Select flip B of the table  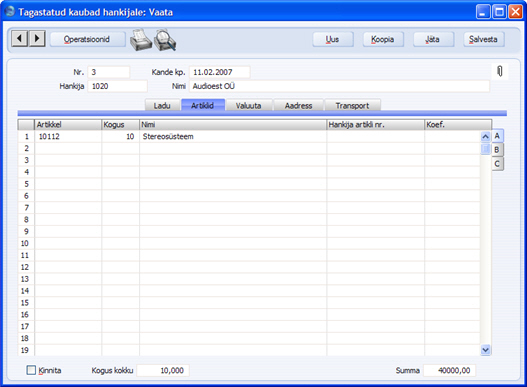(497, 150)
